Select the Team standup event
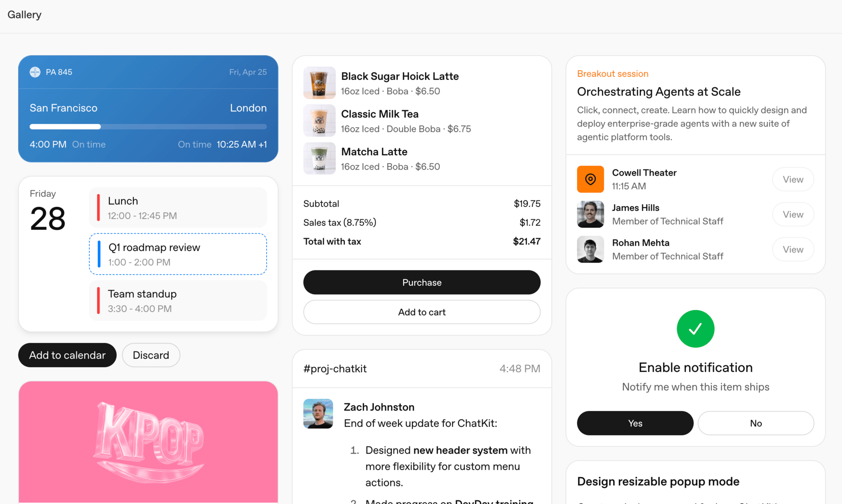Screen dimensions: 842x504 point(178,301)
